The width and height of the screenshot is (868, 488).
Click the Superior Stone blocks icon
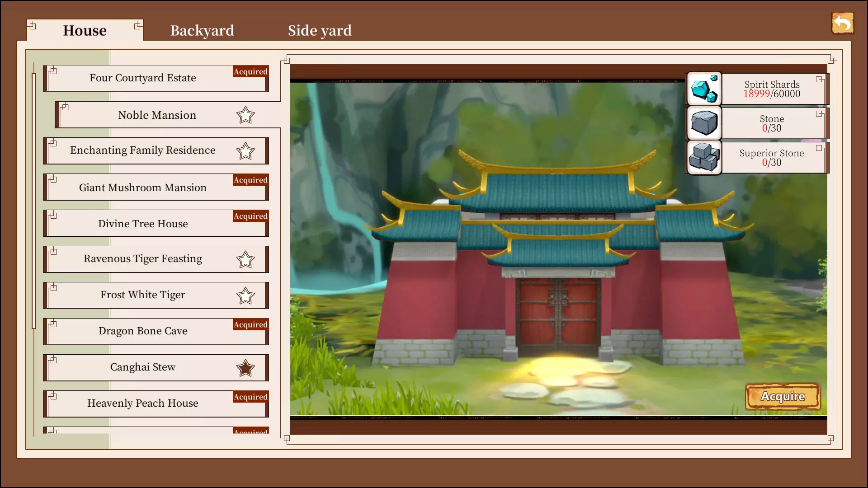tap(704, 157)
